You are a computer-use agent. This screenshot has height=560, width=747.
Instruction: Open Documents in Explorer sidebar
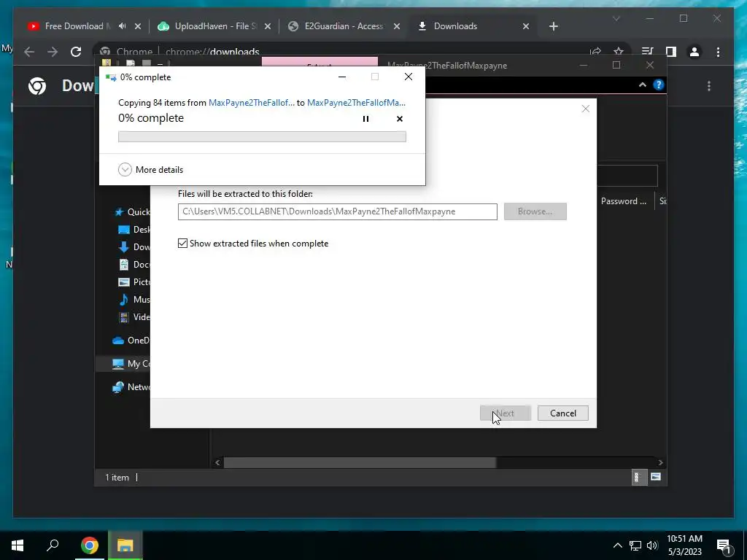(x=134, y=264)
